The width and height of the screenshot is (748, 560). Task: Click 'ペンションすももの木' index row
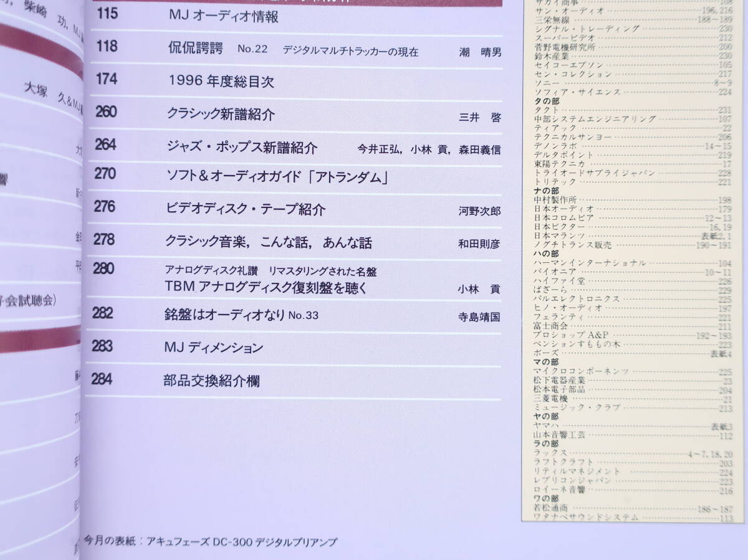633,344
